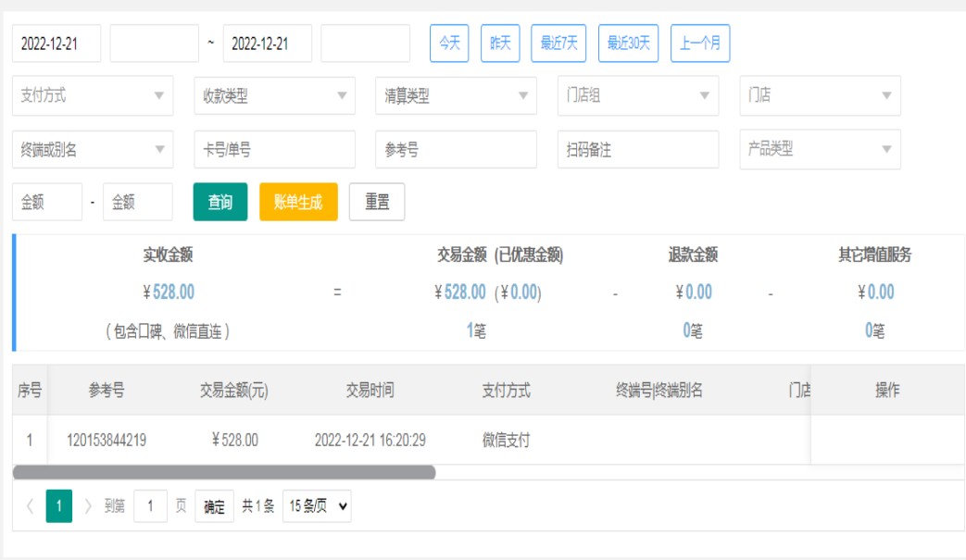Expand the 门店组 dropdown
Screen dimensions: 966x560
[x=637, y=96]
